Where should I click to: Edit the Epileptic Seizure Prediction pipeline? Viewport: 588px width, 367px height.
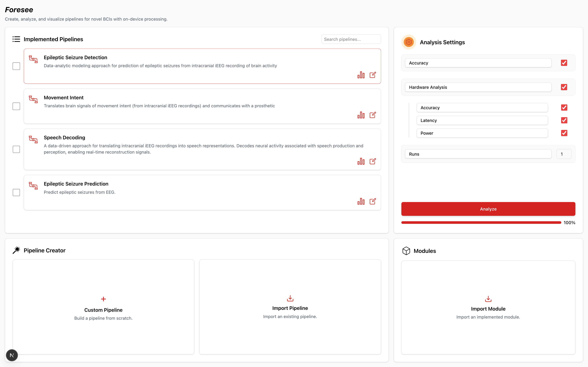(373, 201)
